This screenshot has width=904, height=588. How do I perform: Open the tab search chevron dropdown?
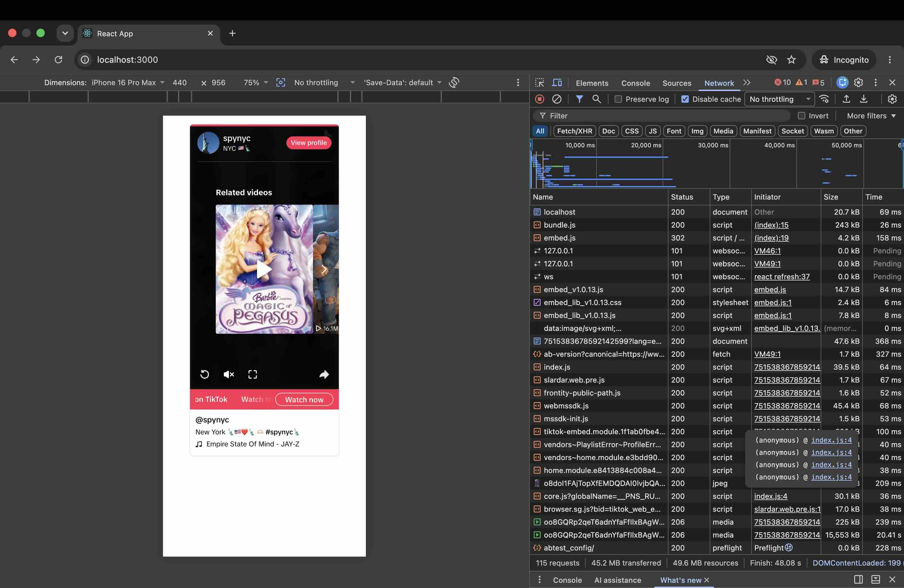pyautogui.click(x=65, y=34)
